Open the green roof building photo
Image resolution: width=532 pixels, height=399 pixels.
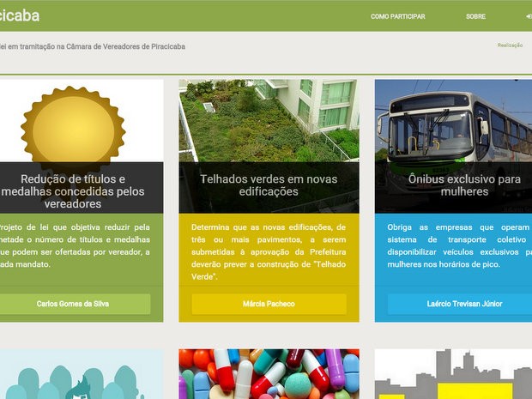tap(269, 120)
